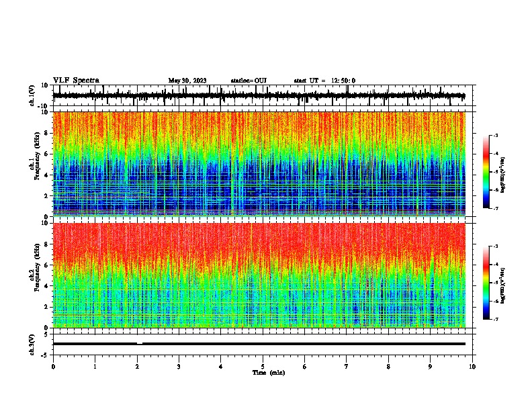Click the "-3" label on ch.1 color bar
The height and width of the screenshot is (411, 532).
[496, 136]
